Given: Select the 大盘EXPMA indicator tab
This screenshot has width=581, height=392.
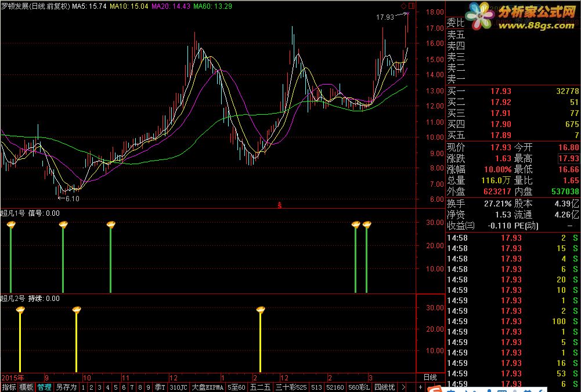Looking at the screenshot, I should pos(207,387).
